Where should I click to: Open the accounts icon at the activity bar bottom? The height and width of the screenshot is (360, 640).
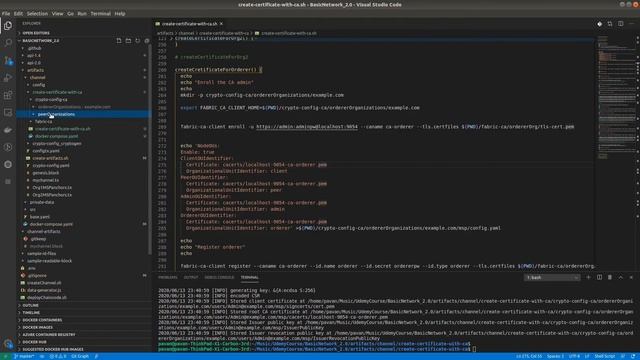[x=8, y=344]
